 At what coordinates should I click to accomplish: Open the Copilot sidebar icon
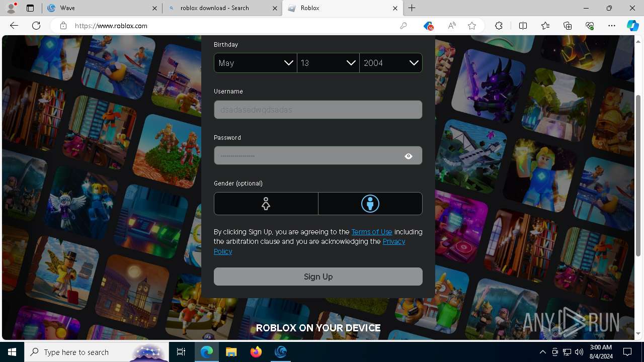(x=632, y=26)
